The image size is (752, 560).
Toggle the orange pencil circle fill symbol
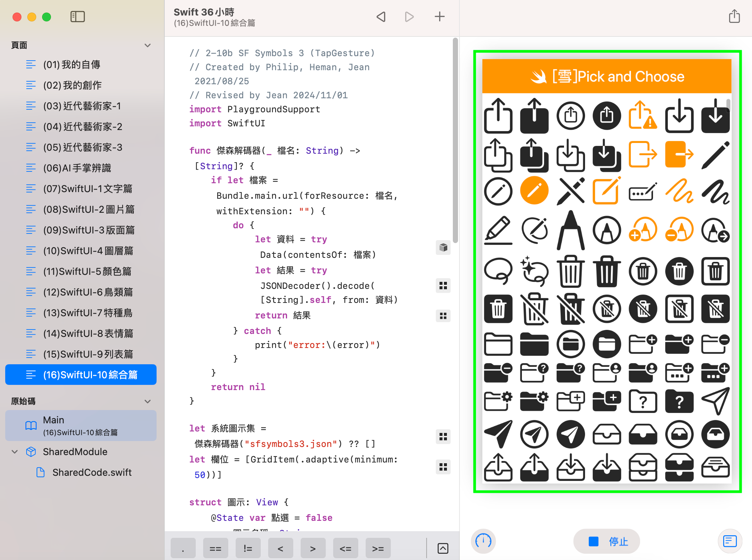[x=534, y=191]
